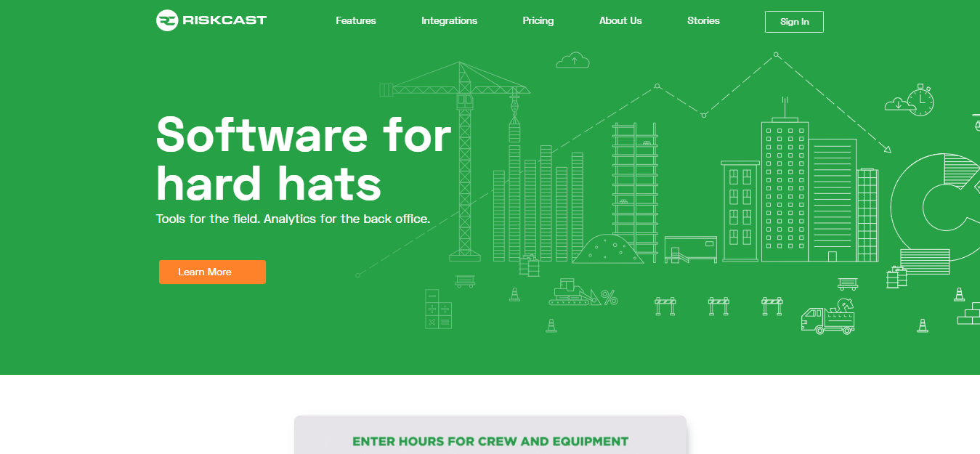Go to the Integrations page

pyautogui.click(x=449, y=21)
